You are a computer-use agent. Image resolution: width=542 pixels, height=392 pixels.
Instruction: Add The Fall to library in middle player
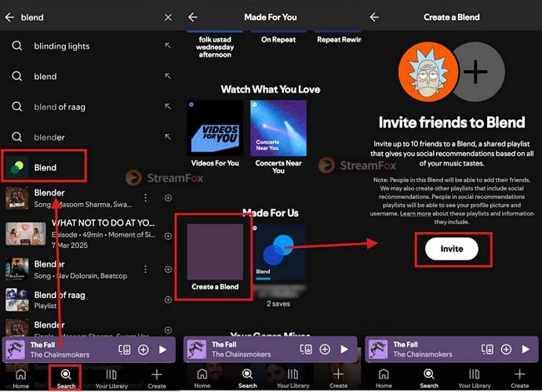point(325,350)
